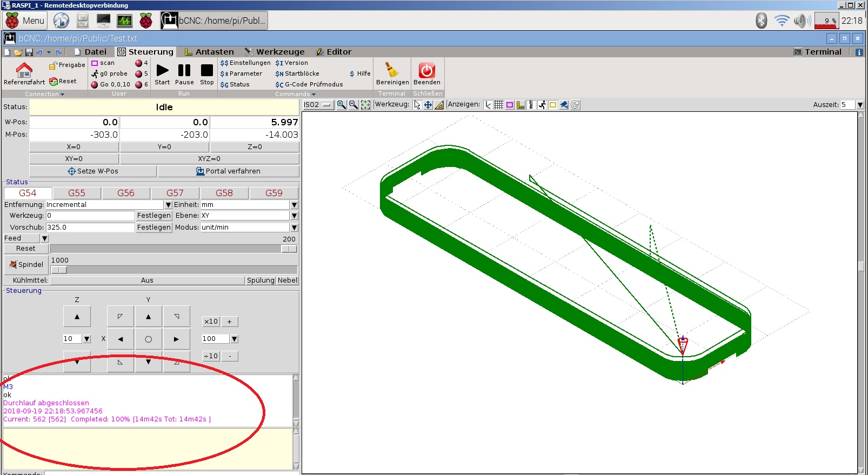
Task: Click the Bereinigen terminal broom icon
Action: (392, 70)
